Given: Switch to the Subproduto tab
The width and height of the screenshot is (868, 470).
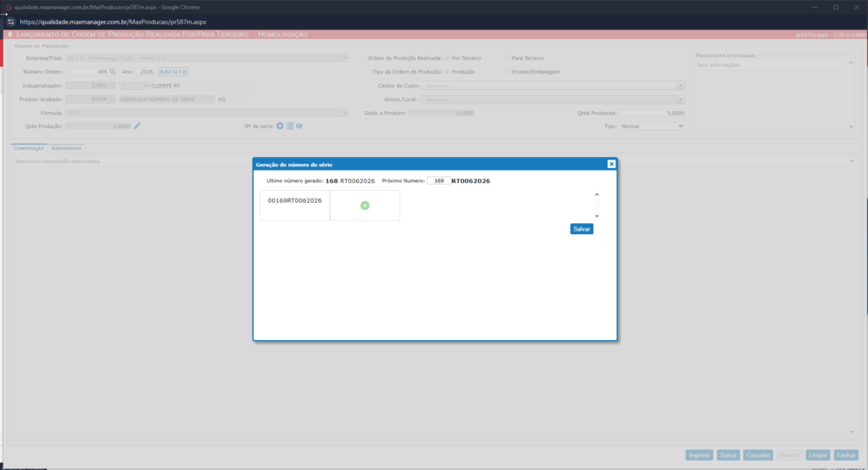Looking at the screenshot, I should (66, 148).
